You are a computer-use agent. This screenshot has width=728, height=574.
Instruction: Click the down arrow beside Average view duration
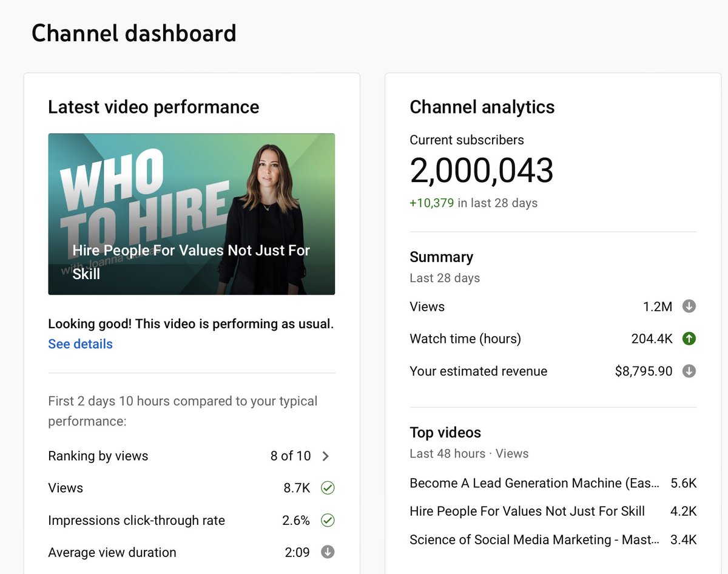coord(328,552)
